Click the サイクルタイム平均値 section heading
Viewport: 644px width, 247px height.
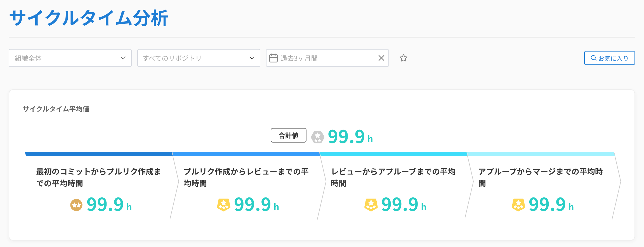(x=56, y=109)
